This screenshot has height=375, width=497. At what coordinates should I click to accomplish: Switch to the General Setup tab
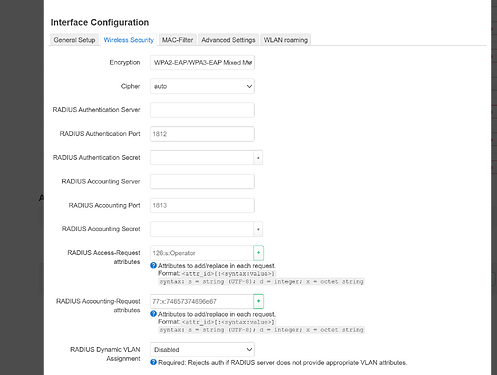[x=74, y=40]
